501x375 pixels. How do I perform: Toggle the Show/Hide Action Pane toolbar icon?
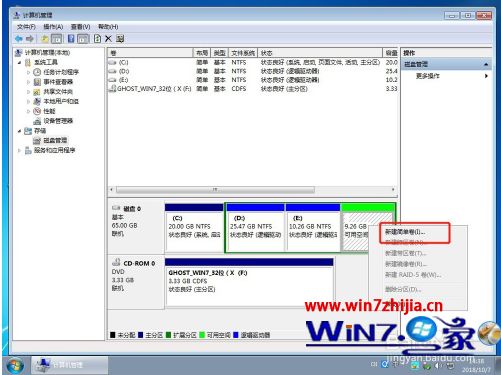click(83, 39)
